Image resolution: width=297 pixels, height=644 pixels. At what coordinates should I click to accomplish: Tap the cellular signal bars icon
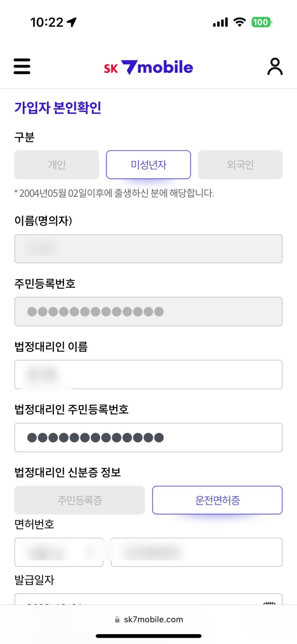pyautogui.click(x=220, y=23)
